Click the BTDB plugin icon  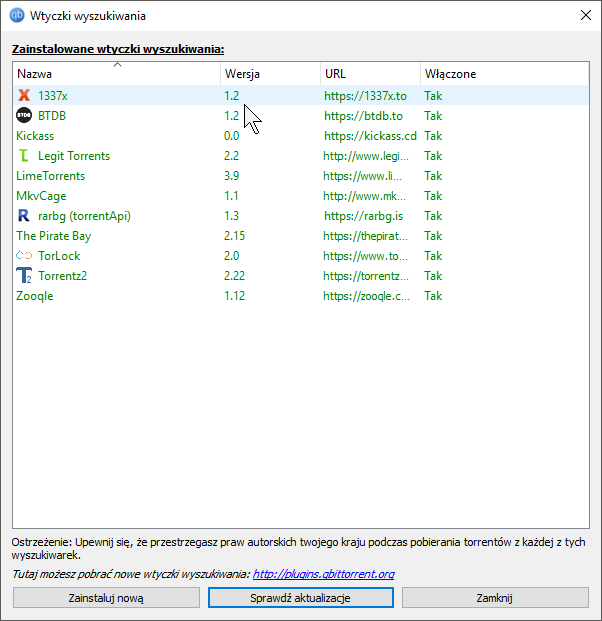(x=24, y=116)
